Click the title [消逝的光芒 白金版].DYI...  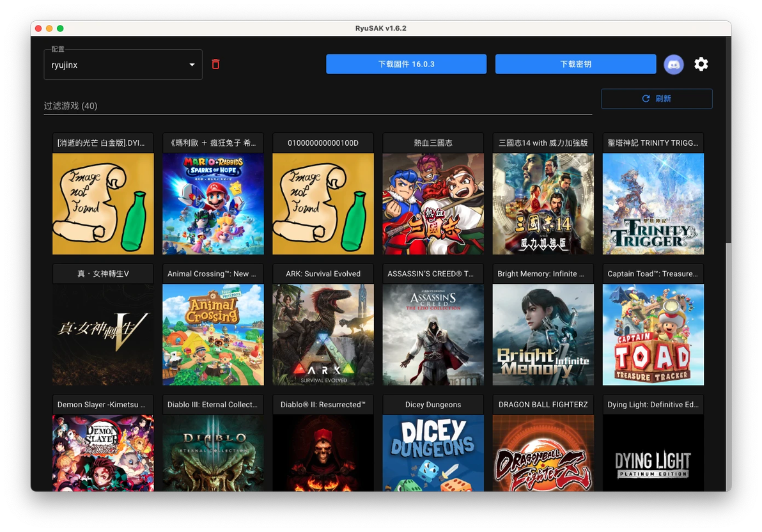coord(100,143)
